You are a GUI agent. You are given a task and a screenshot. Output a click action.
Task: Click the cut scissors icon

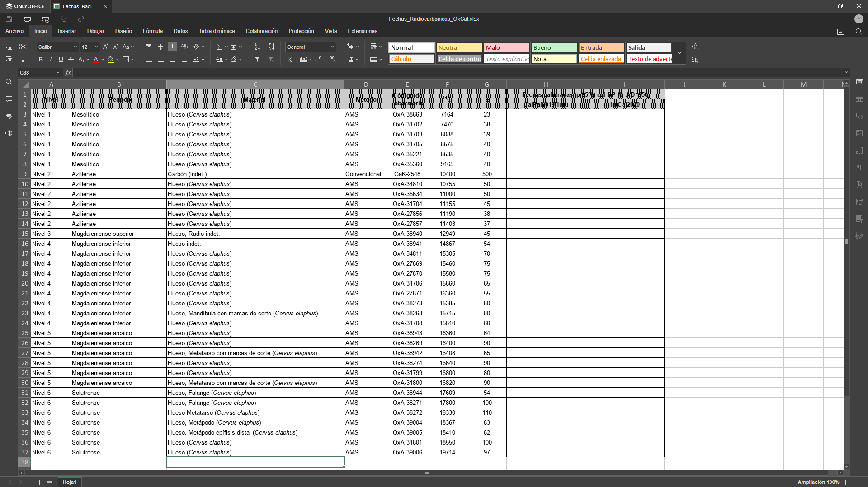pyautogui.click(x=23, y=47)
